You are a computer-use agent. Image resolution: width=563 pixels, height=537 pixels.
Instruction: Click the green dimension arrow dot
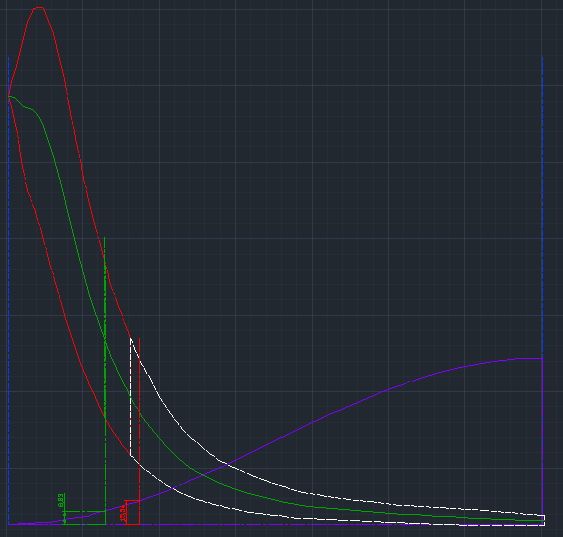click(65, 515)
